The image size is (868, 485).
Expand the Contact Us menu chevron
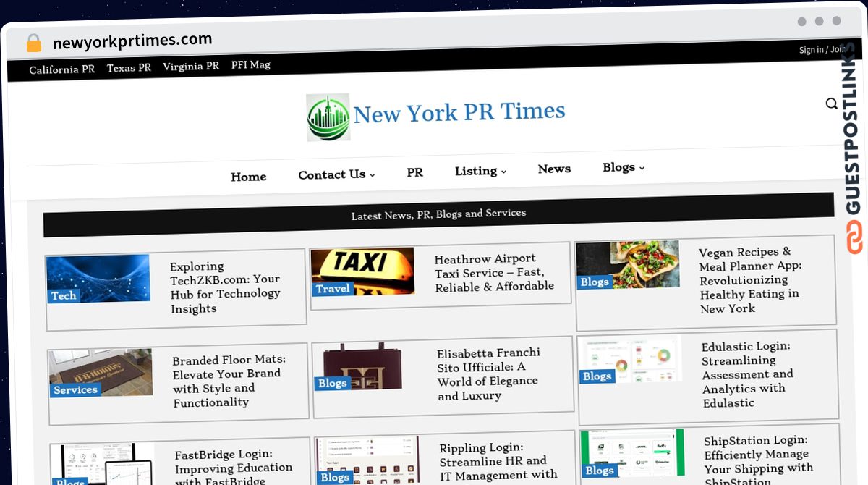373,174
